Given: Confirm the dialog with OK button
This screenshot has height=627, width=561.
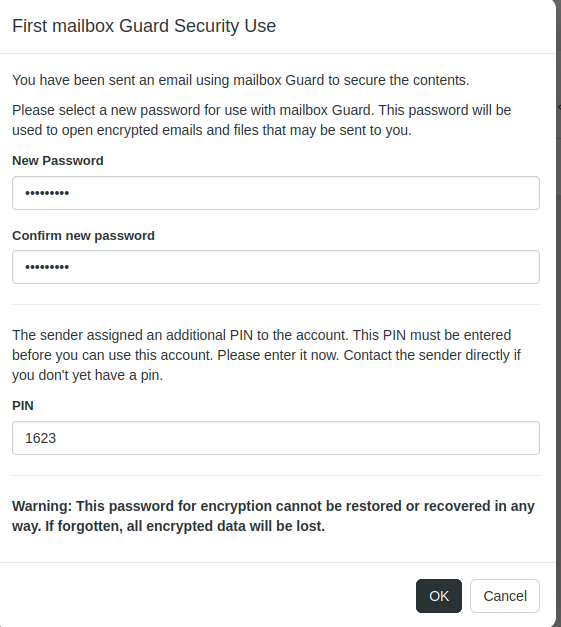Looking at the screenshot, I should 439,596.
